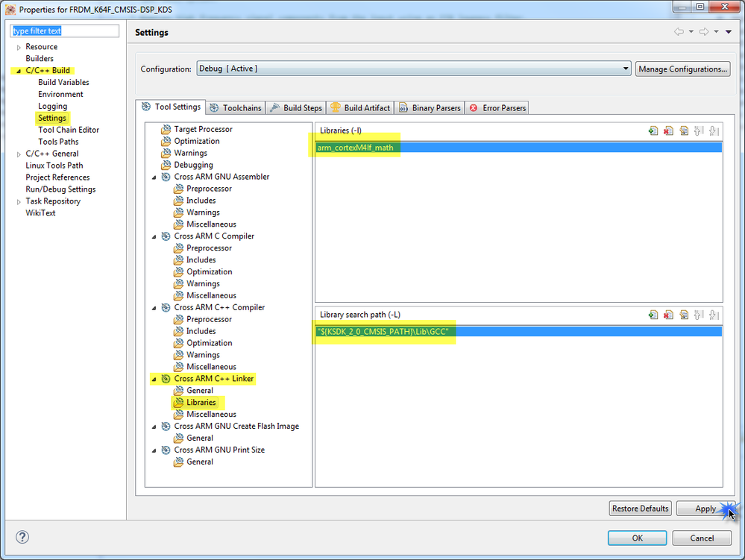This screenshot has height=560, width=745.
Task: Switch to the Binary Parsers tab
Action: tap(430, 108)
